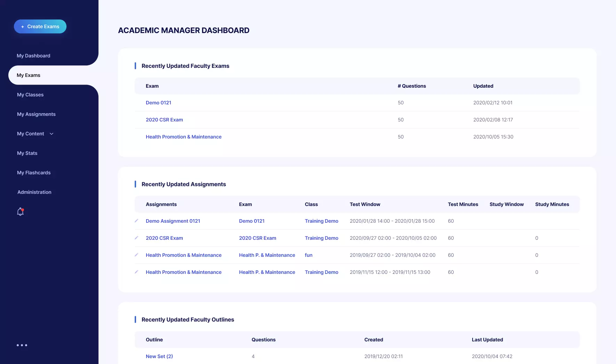
Task: Expand the My Content chevron
Action: coord(52,134)
